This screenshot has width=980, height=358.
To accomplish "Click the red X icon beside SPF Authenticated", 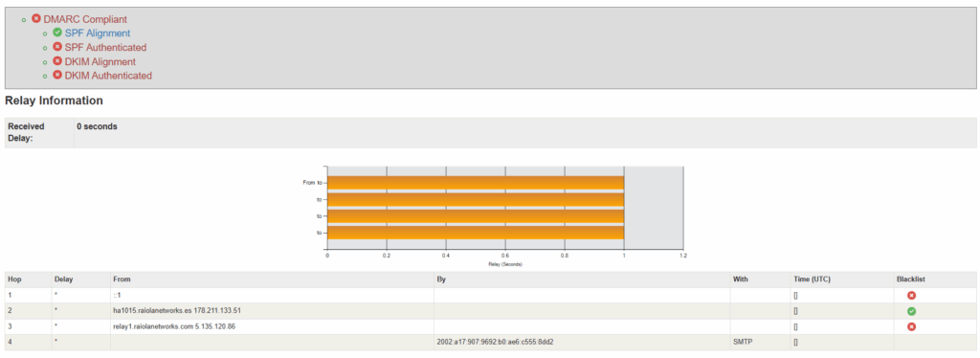I will click(x=57, y=47).
